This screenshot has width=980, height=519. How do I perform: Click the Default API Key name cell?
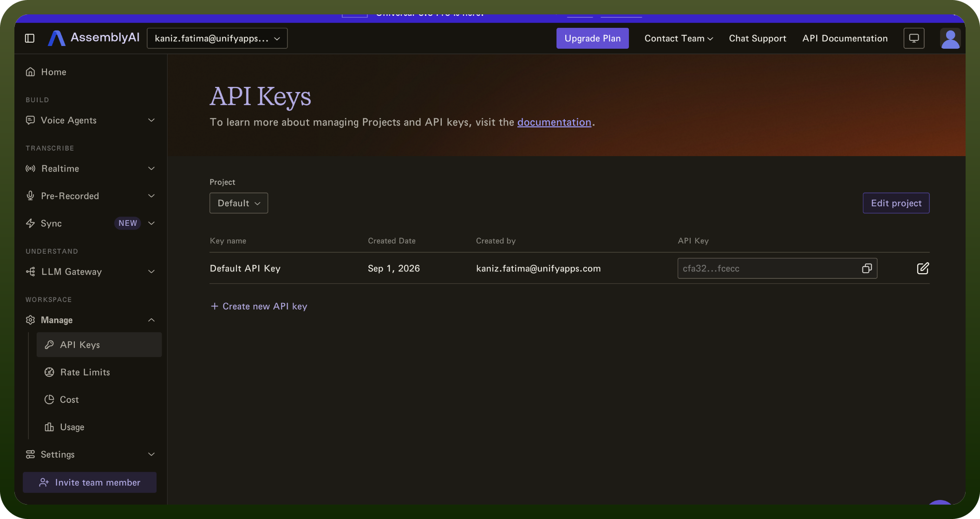pos(245,269)
